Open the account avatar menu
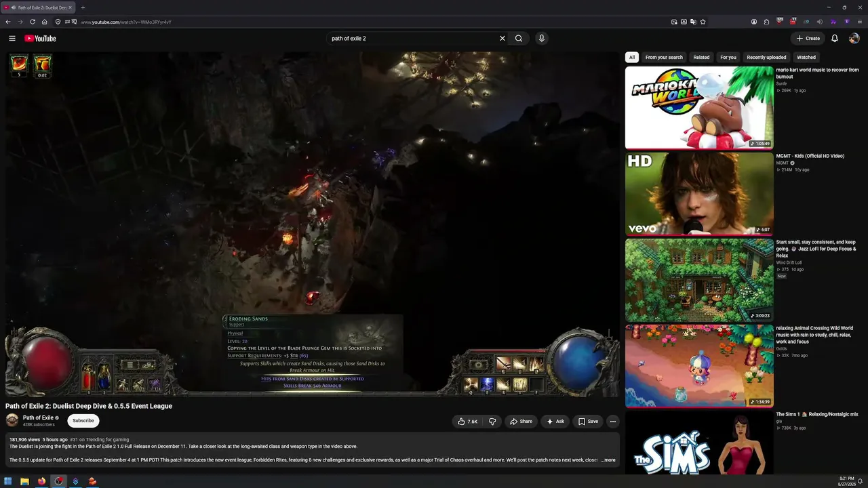868x488 pixels. pyautogui.click(x=854, y=39)
